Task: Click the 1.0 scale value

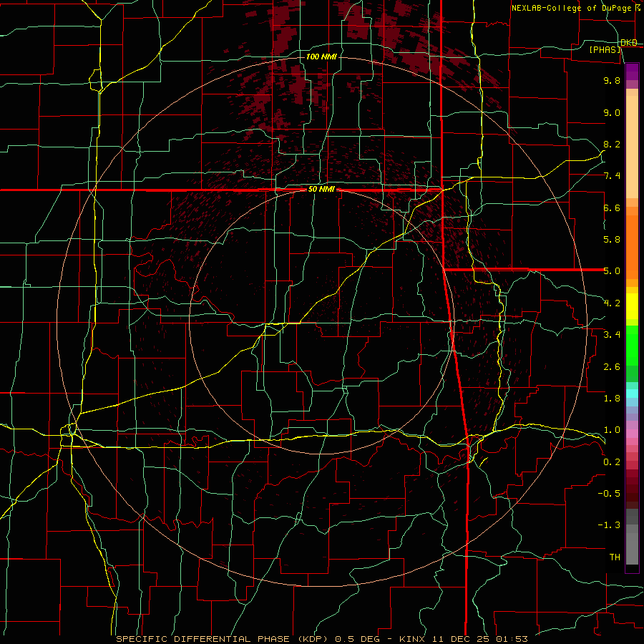Action: (x=612, y=430)
